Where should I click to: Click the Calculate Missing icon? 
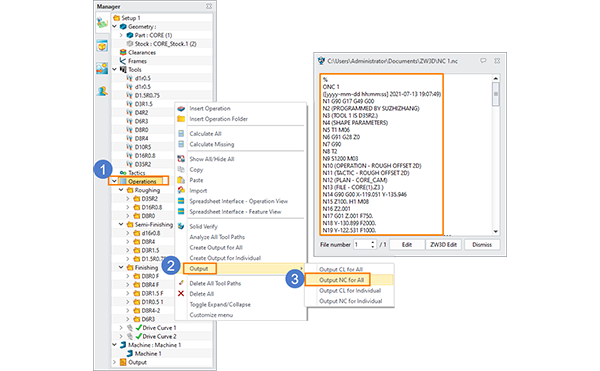pyautogui.click(x=181, y=144)
